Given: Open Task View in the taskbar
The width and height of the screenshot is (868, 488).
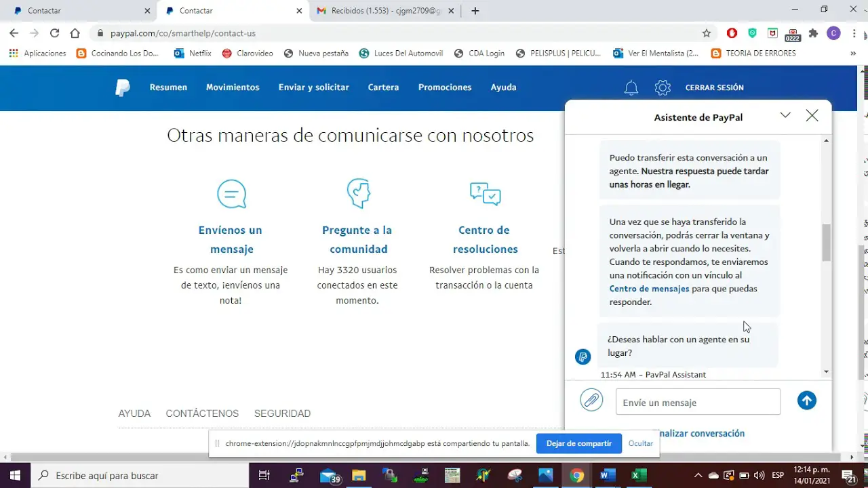Looking at the screenshot, I should click(264, 475).
